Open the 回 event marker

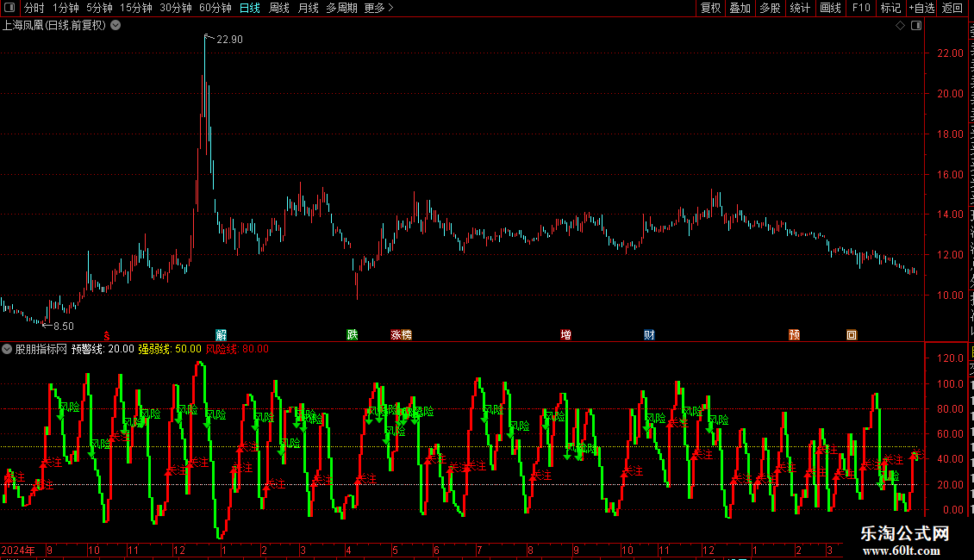pyautogui.click(x=852, y=335)
